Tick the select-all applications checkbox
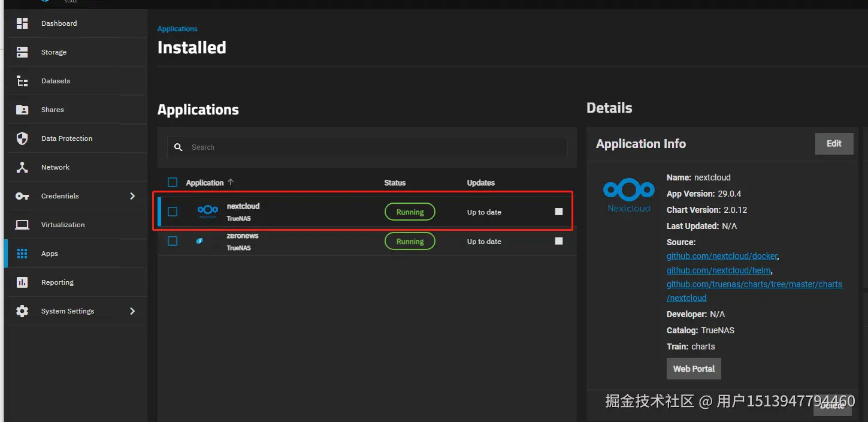The height and width of the screenshot is (422, 868). click(173, 182)
